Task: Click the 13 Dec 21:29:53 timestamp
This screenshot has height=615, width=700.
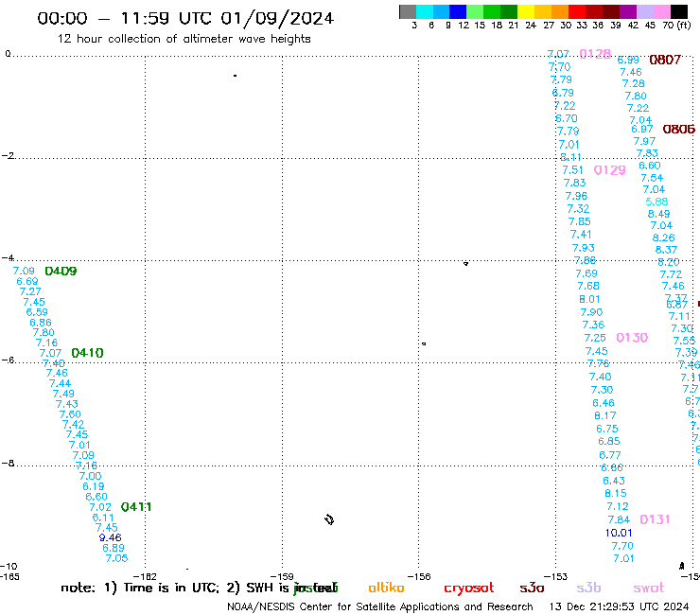Action: pos(620,607)
